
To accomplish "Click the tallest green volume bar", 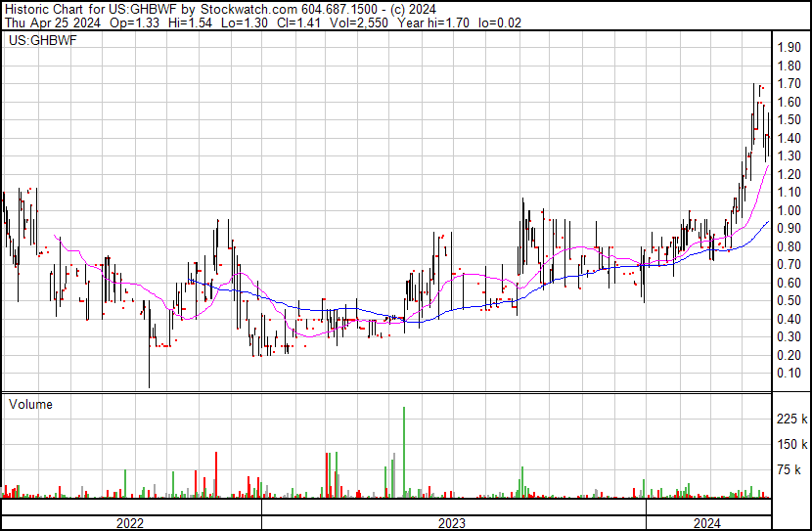I will [x=404, y=450].
